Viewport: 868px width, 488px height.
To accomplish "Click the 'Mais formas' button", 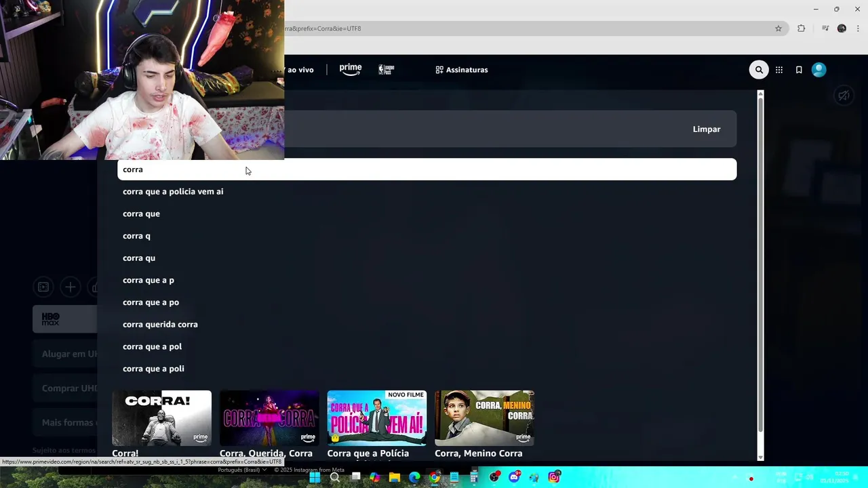I will click(65, 422).
